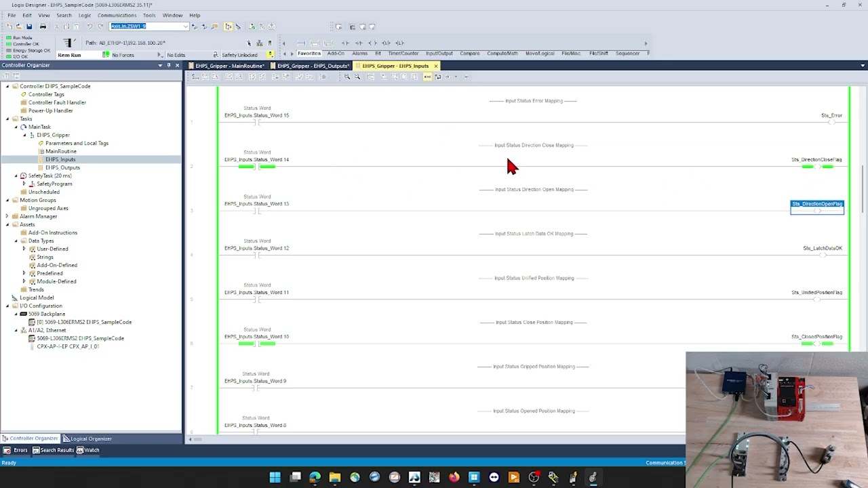This screenshot has height=488, width=868.
Task: Expand the SafetyProgram tree node
Action: pos(24,184)
